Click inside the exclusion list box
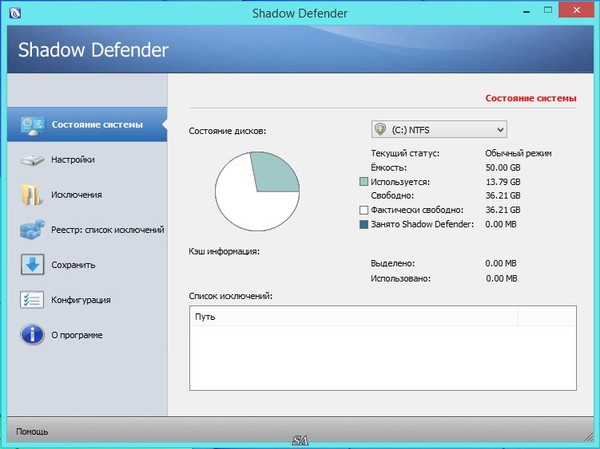The width and height of the screenshot is (600, 449). tap(383, 348)
